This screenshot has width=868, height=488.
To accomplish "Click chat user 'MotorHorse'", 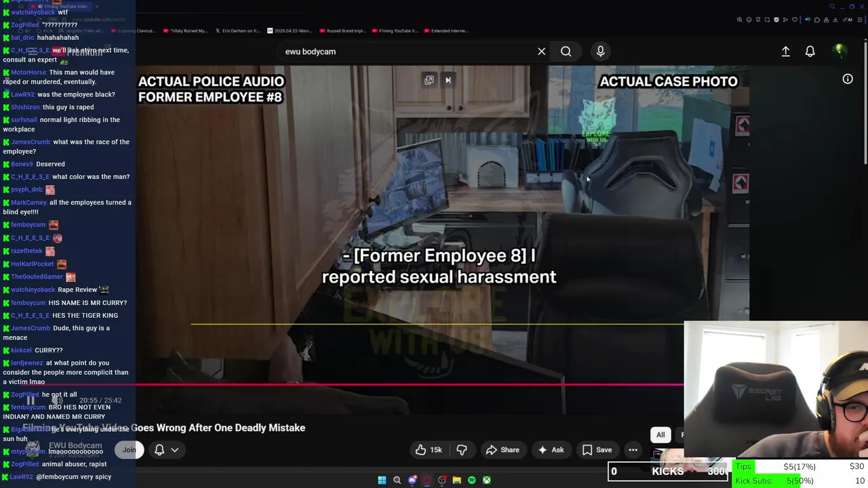I will [28, 73].
